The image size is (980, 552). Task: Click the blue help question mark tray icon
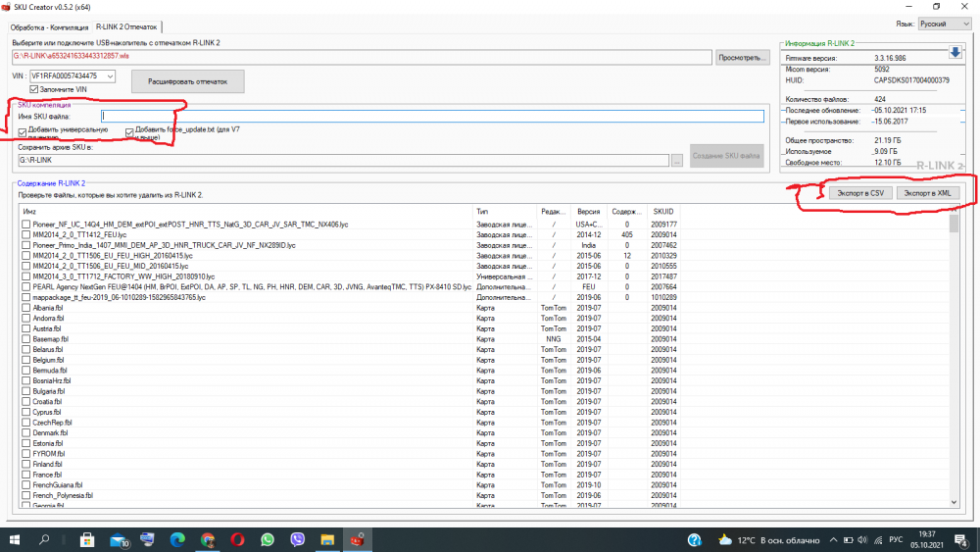click(x=695, y=539)
